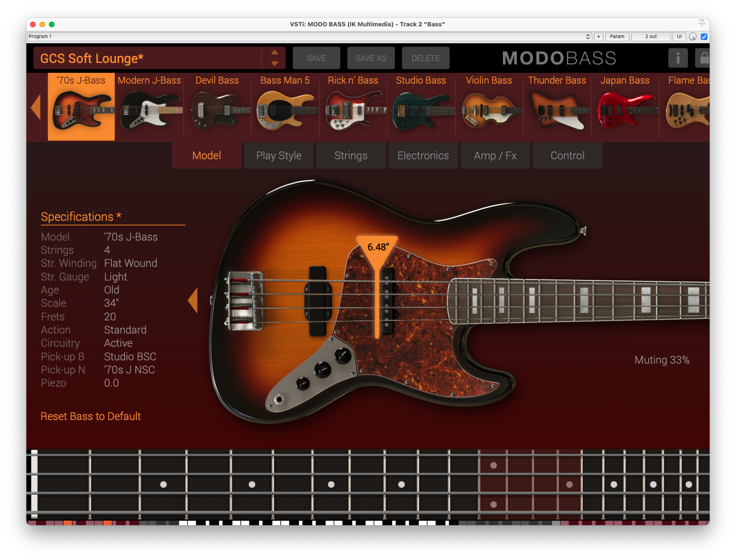Open the Param menu button
736x560 pixels.
[617, 37]
